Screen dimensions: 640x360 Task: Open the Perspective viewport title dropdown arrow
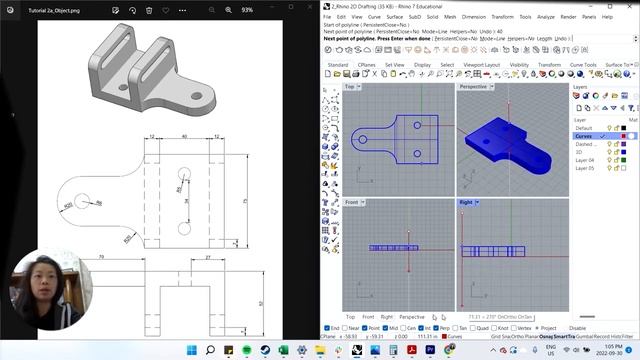pos(492,87)
